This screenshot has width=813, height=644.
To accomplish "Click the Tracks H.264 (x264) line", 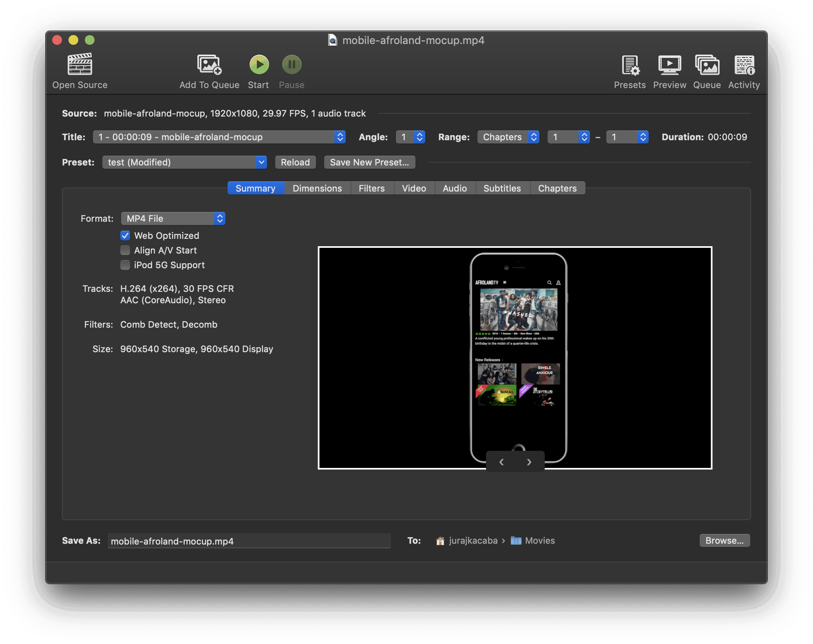I will [177, 289].
